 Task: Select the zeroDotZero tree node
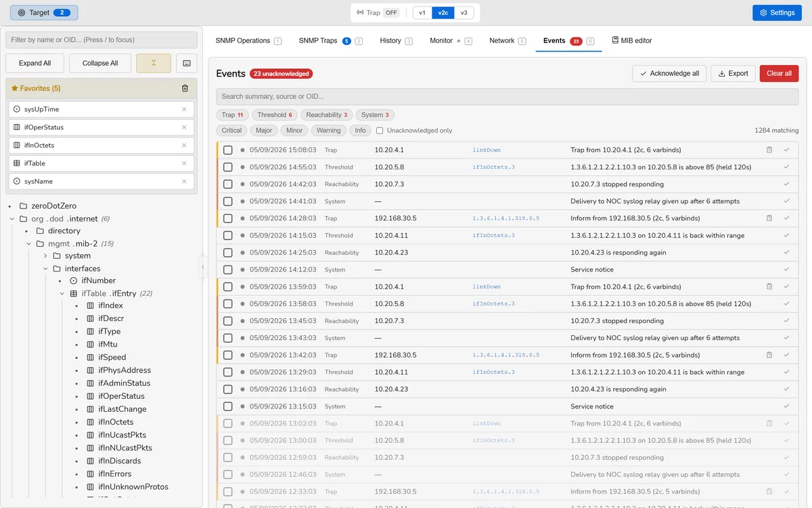pos(53,206)
